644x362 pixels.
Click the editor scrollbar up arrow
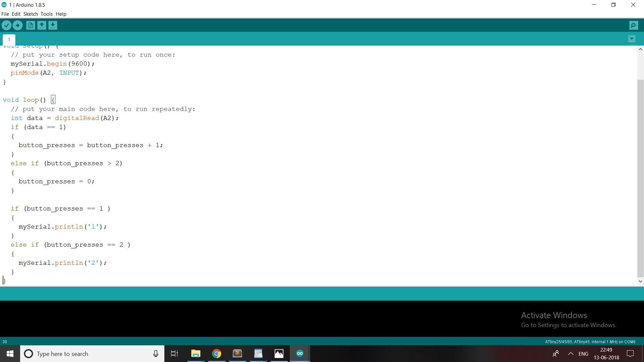[x=640, y=49]
